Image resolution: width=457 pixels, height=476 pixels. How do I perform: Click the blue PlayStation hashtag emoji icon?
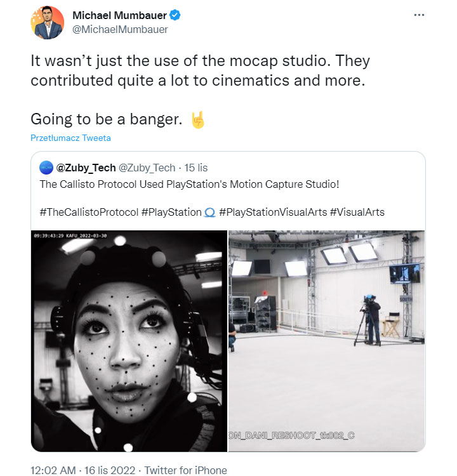(x=210, y=213)
